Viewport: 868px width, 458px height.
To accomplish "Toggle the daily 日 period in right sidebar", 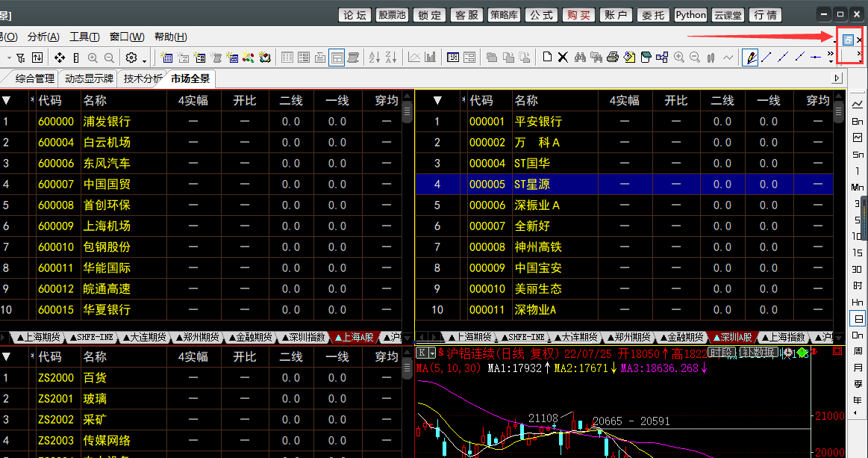I will [857, 318].
